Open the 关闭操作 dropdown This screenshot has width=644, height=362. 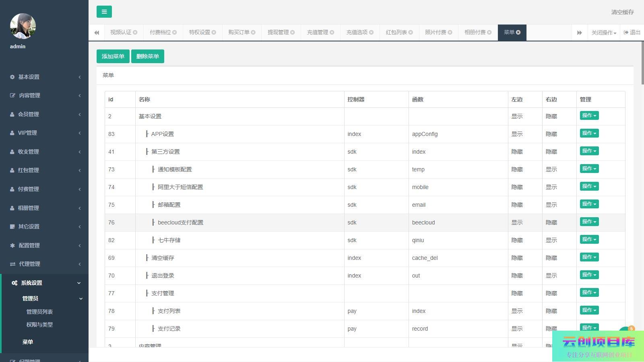[x=603, y=33]
